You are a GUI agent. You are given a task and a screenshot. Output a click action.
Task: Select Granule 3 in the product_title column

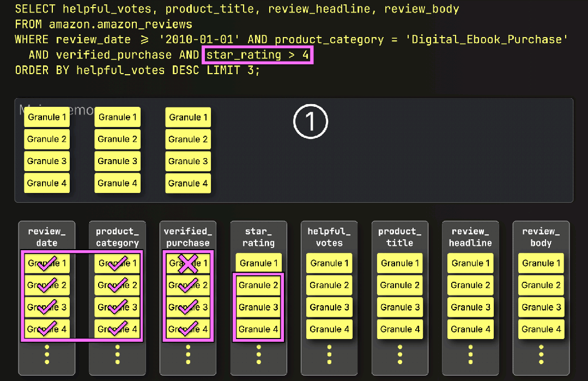tap(400, 307)
